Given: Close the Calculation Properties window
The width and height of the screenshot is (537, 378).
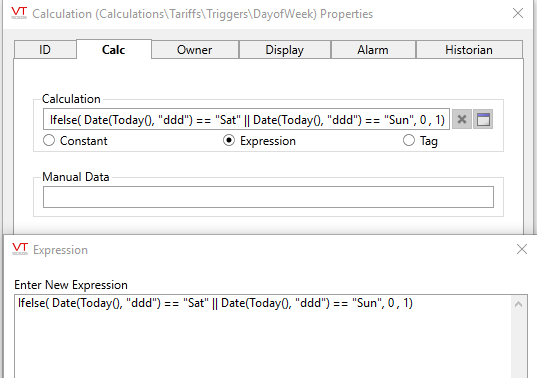Looking at the screenshot, I should 518,13.
